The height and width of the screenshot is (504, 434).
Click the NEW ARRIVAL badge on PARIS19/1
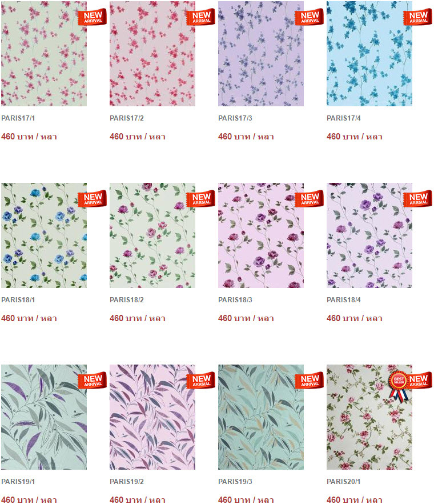pos(92,381)
